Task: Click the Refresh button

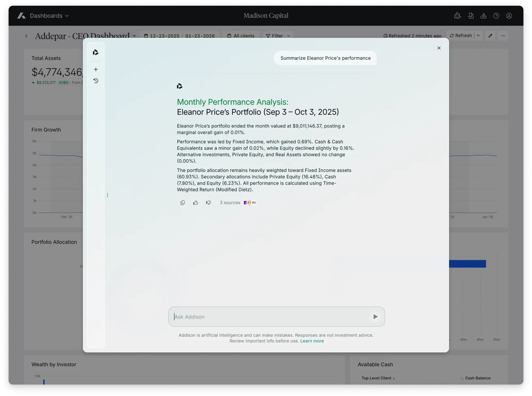Action: [461, 36]
